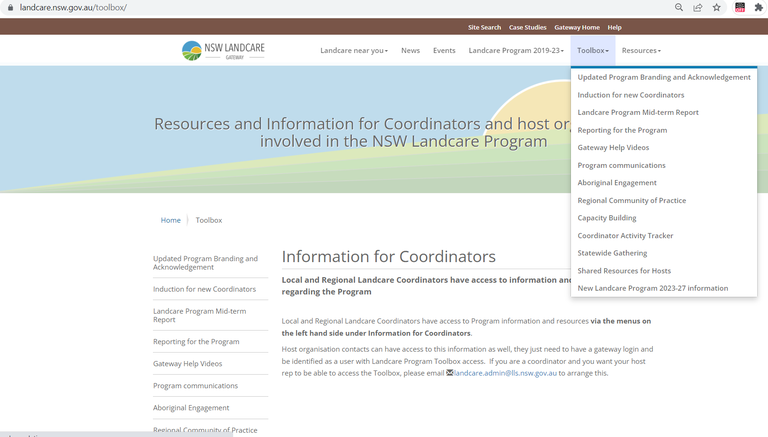This screenshot has width=768, height=437.
Task: Open the Help link in the top bar
Action: [614, 27]
